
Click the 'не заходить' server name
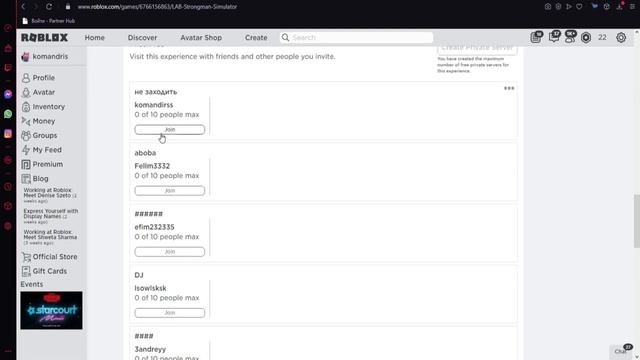[156, 92]
